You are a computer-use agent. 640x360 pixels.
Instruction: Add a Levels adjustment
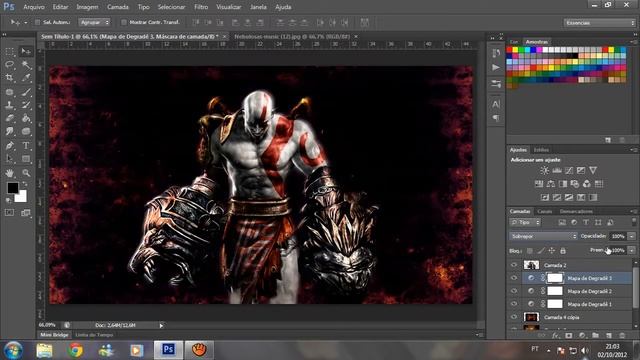[557, 171]
